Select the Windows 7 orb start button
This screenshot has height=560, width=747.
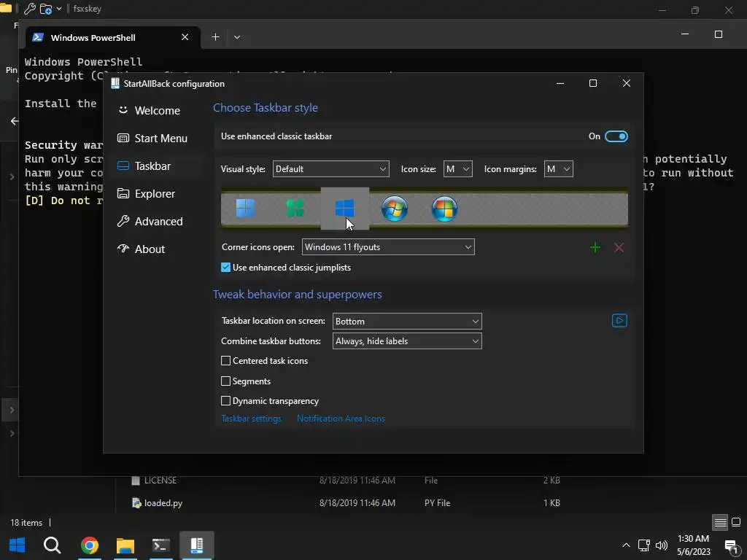(x=395, y=209)
